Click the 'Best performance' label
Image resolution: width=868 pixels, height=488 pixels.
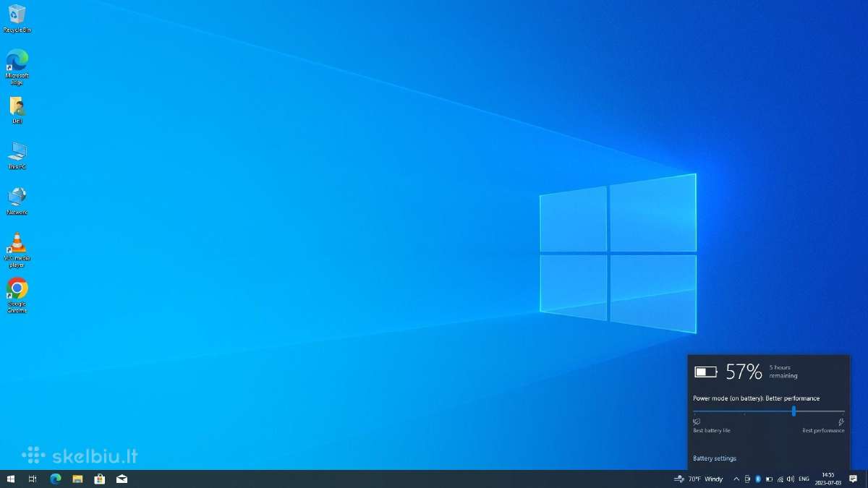[823, 430]
